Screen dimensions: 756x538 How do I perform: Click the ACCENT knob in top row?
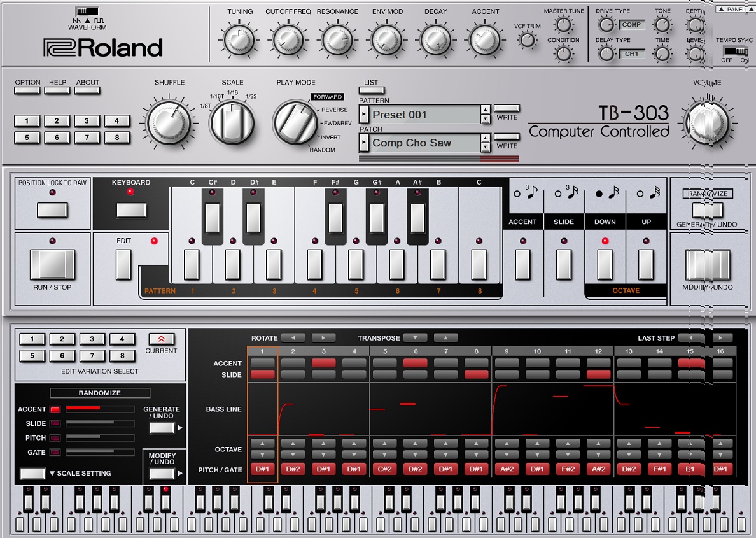coord(484,40)
